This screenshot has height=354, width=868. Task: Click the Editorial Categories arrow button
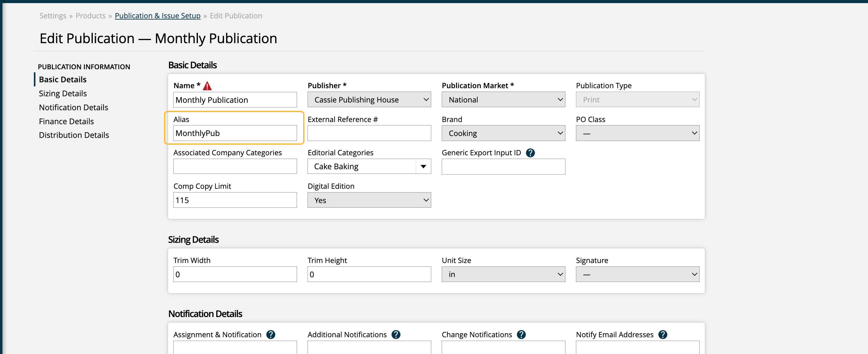coord(423,167)
